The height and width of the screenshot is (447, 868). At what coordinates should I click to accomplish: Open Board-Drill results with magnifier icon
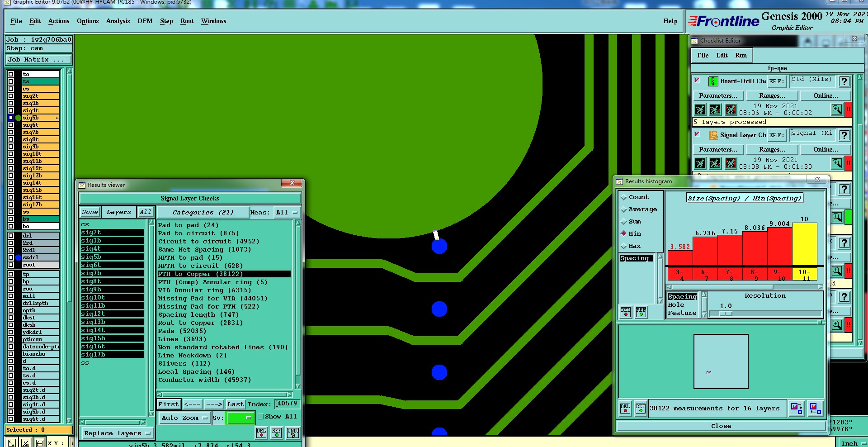[837, 109]
